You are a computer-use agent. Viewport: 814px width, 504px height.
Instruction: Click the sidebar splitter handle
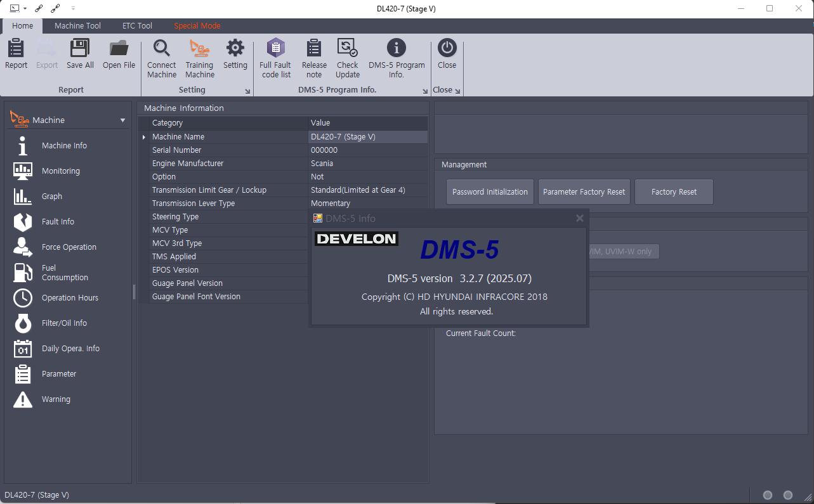coord(134,292)
